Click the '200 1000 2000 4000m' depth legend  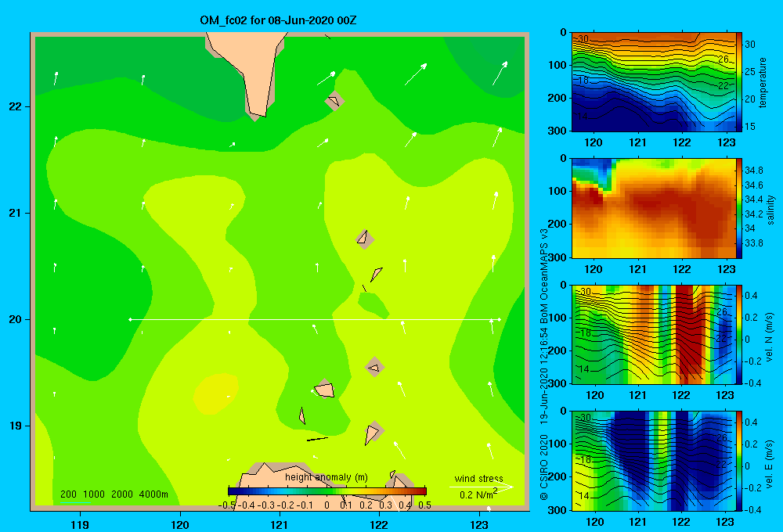pos(114,494)
